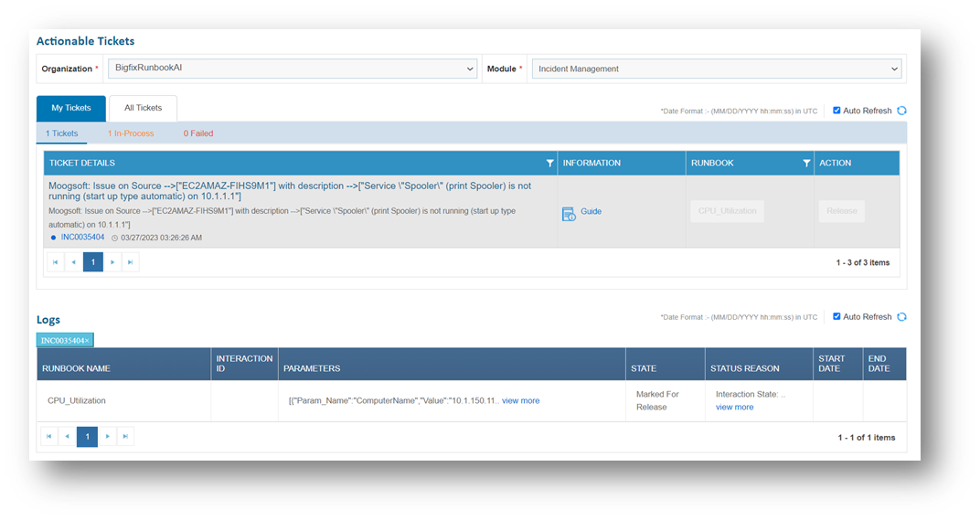
Task: Toggle Auto Refresh checkbox for Actionable Tickets
Action: point(836,111)
